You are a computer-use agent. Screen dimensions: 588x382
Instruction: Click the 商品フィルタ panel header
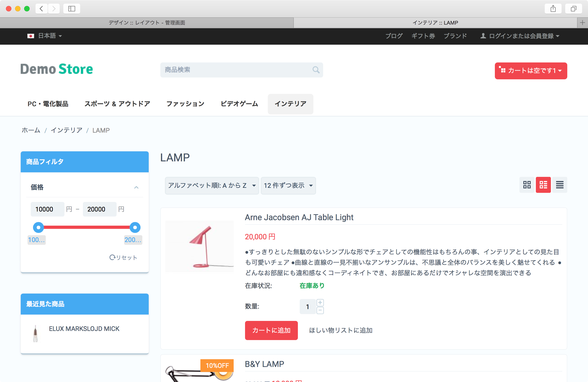point(85,162)
